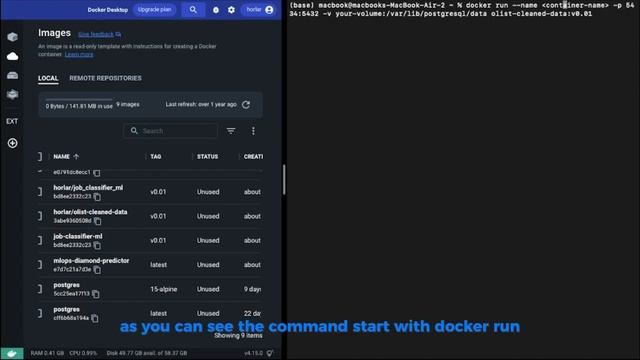This screenshot has width=640, height=360.
Task: Focus the image Search field
Action: pyautogui.click(x=170, y=131)
